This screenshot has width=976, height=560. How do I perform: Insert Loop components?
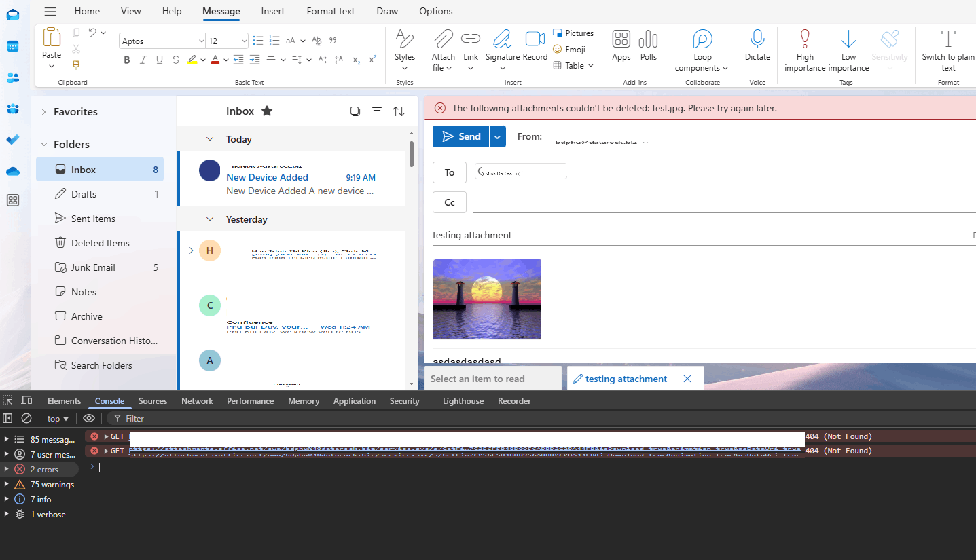tap(702, 49)
